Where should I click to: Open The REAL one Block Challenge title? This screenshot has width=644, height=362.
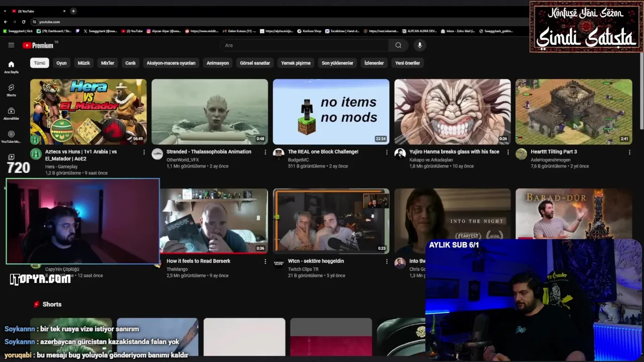click(323, 151)
